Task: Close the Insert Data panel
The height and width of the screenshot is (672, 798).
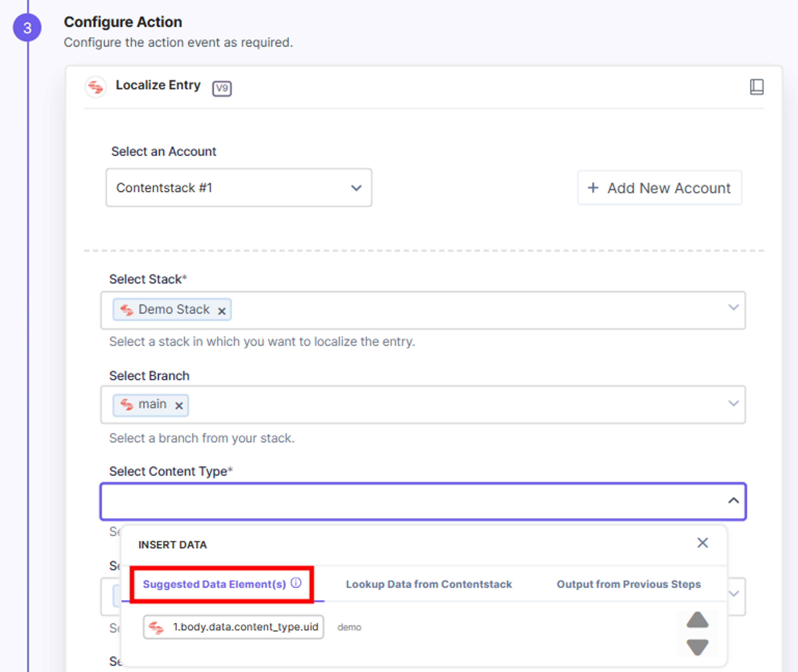Action: (702, 543)
